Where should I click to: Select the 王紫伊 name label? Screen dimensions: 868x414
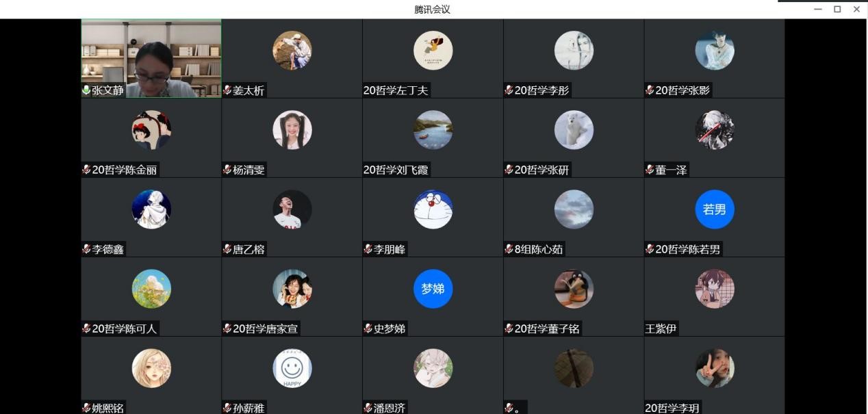pyautogui.click(x=661, y=328)
